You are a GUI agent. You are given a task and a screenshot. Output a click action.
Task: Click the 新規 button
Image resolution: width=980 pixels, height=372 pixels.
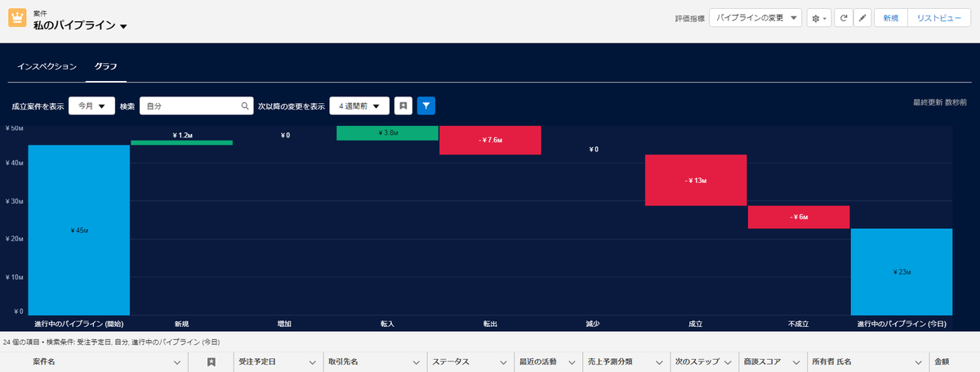click(891, 17)
